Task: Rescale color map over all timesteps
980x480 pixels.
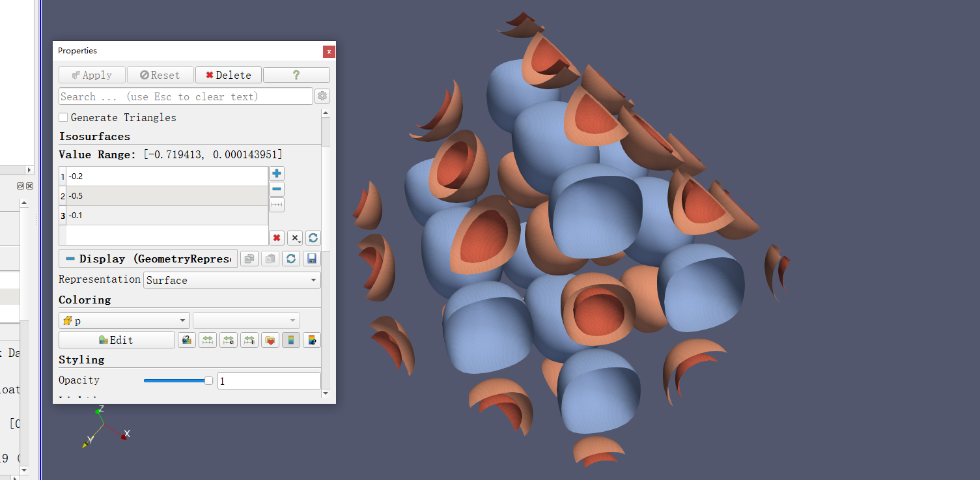Action: coord(249,340)
